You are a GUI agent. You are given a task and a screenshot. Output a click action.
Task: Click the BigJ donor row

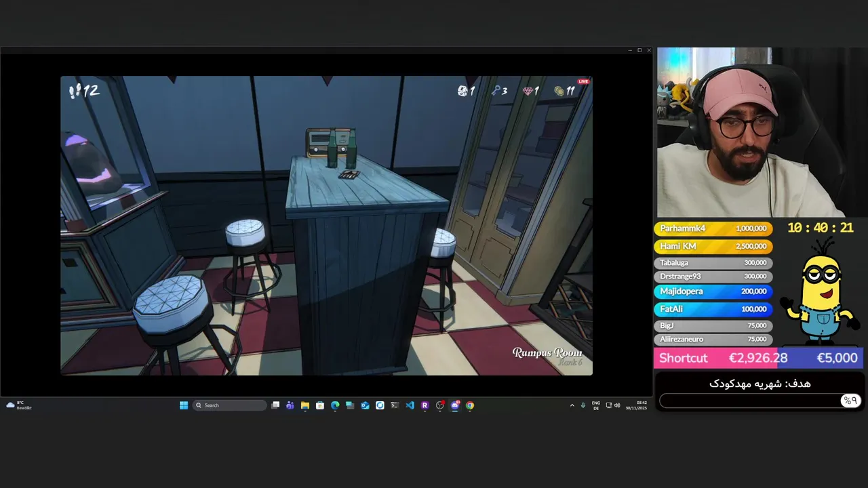(x=713, y=325)
